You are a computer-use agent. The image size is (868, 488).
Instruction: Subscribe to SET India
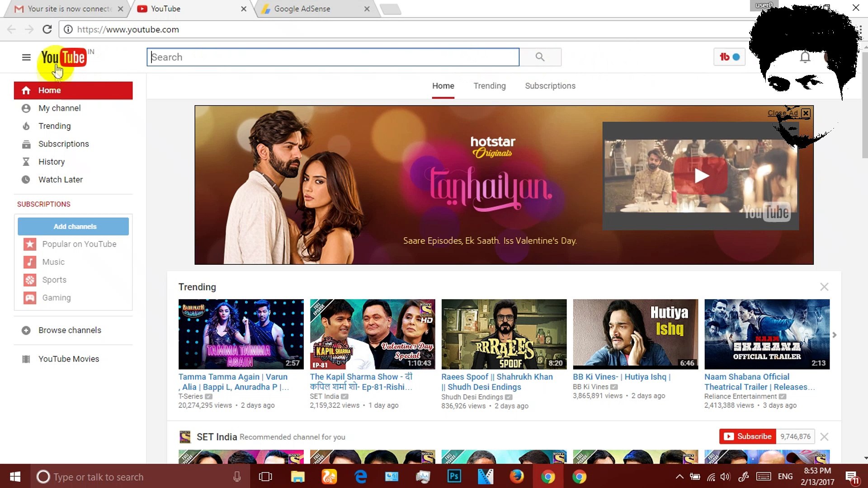(x=748, y=436)
